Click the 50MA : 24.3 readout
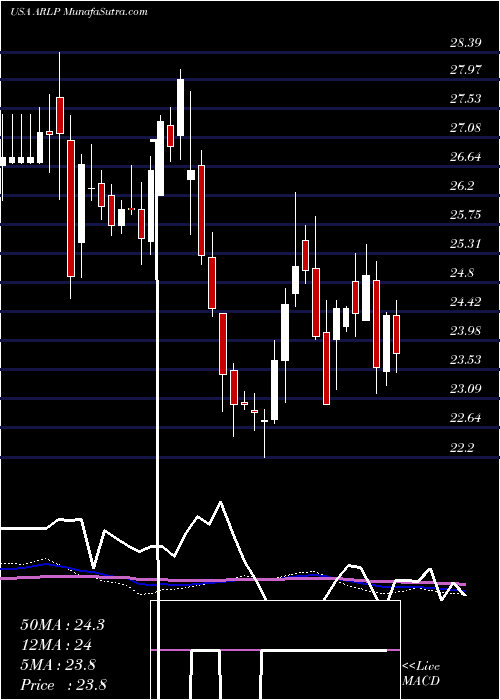 (x=62, y=625)
